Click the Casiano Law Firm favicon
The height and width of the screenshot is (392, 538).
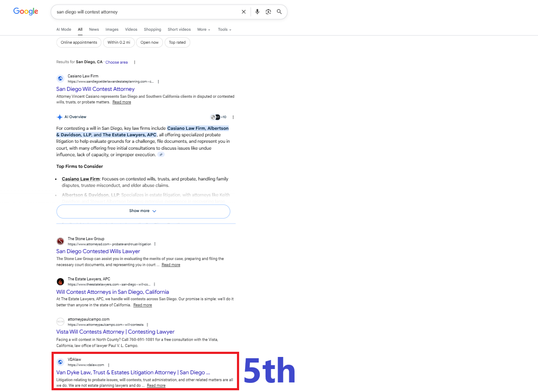(x=60, y=78)
